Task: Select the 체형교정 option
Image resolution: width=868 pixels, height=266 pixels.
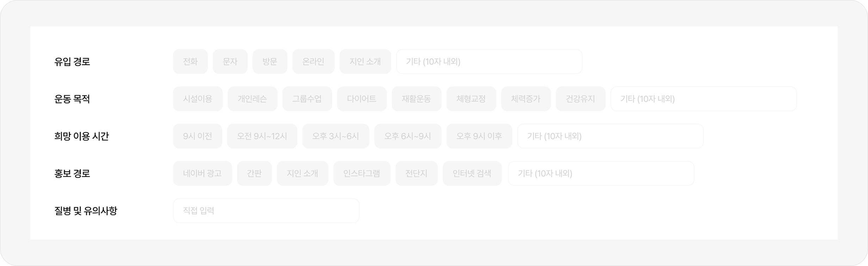Action: (471, 99)
